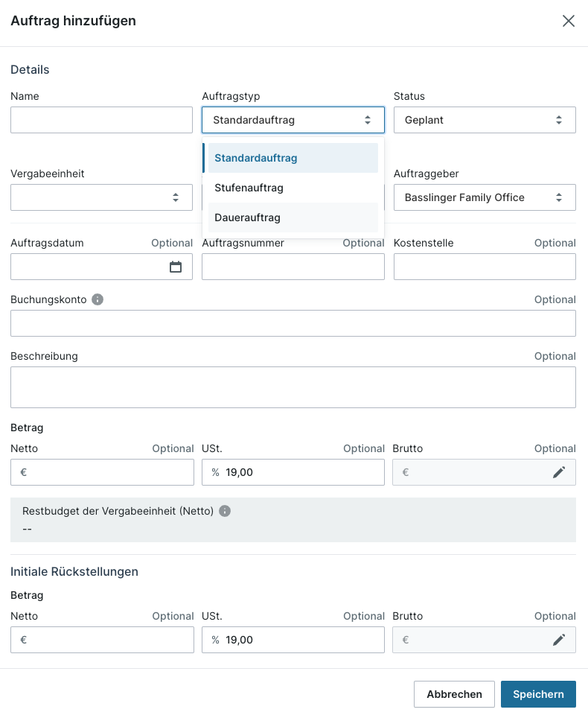Screen dimensions: 588x718
Task: Click the info icon next to Restbudget
Action: [x=225, y=511]
